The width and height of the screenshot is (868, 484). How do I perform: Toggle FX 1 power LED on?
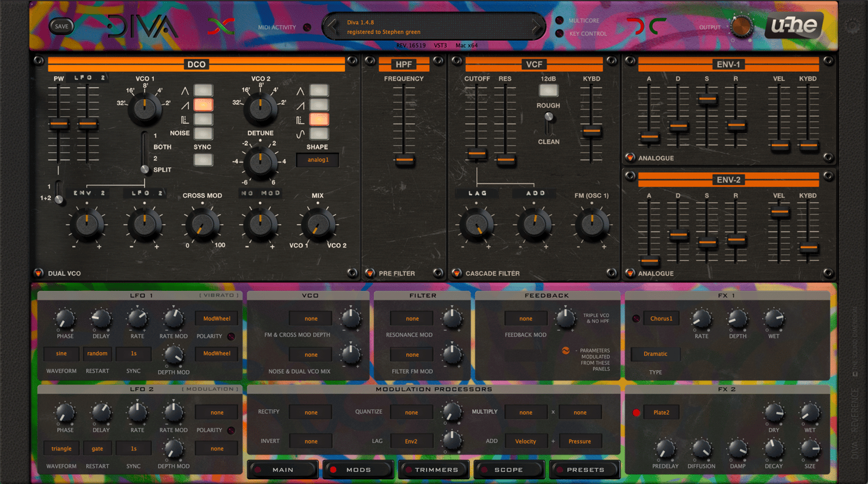click(636, 319)
